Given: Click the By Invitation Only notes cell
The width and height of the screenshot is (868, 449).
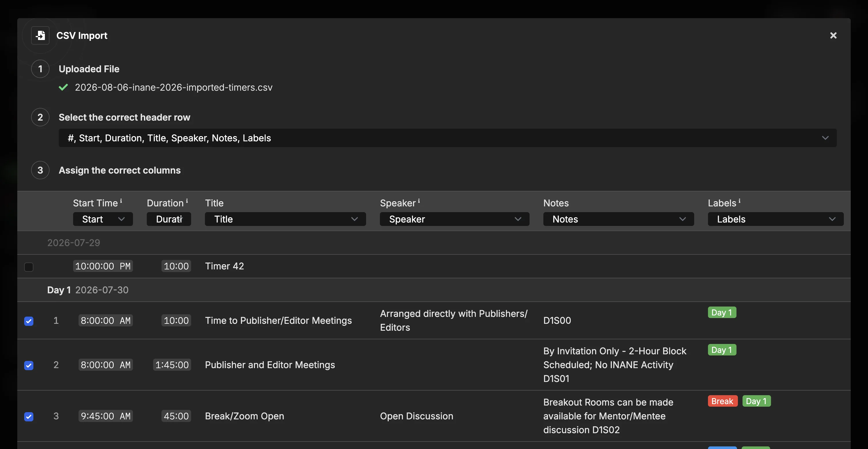Looking at the screenshot, I should (x=615, y=365).
